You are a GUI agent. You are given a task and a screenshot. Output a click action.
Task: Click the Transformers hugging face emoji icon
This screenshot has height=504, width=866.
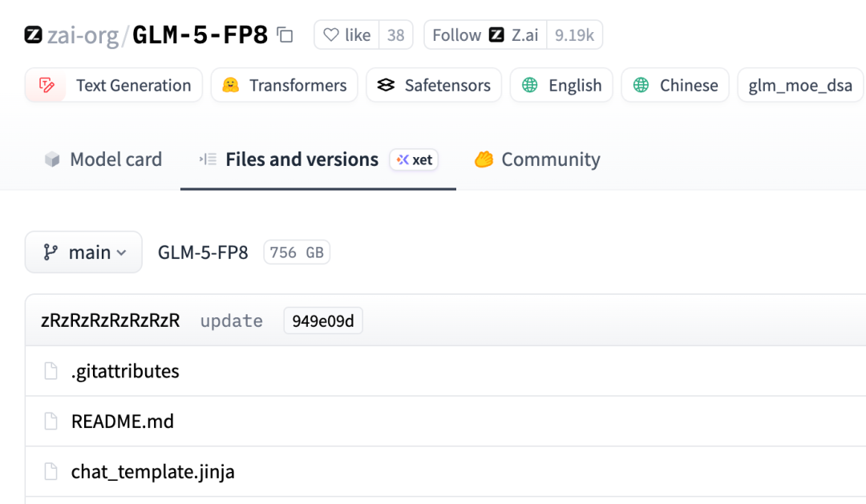tap(231, 85)
